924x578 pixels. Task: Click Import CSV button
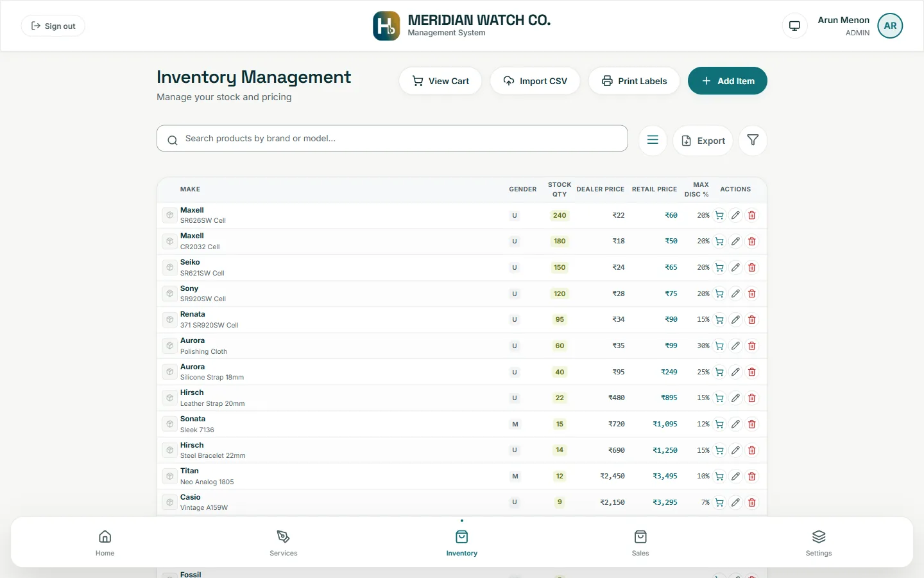click(535, 81)
